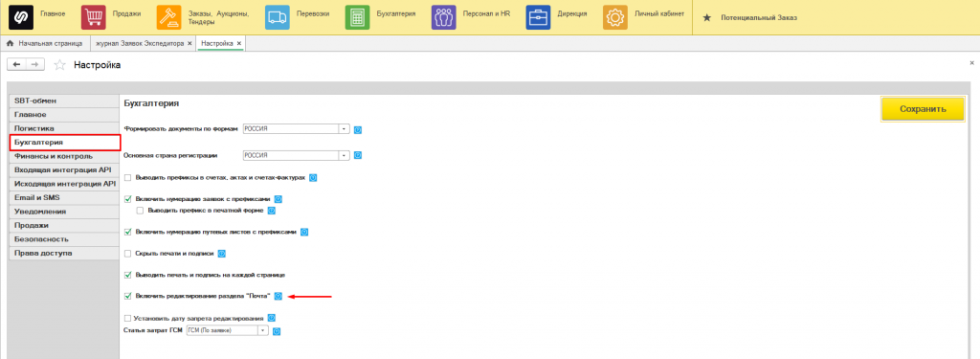Open Входящая интеграция API section
Image resolution: width=980 pixels, height=359 pixels.
coord(63,170)
